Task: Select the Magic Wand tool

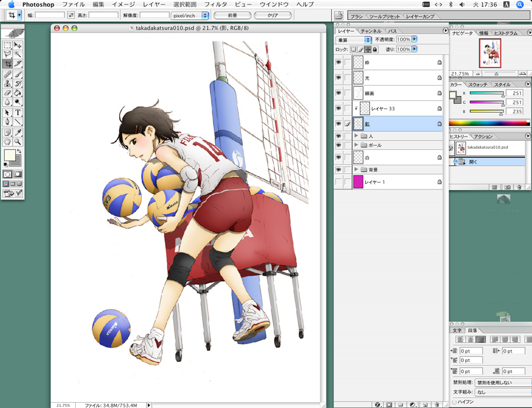Action: coord(18,54)
